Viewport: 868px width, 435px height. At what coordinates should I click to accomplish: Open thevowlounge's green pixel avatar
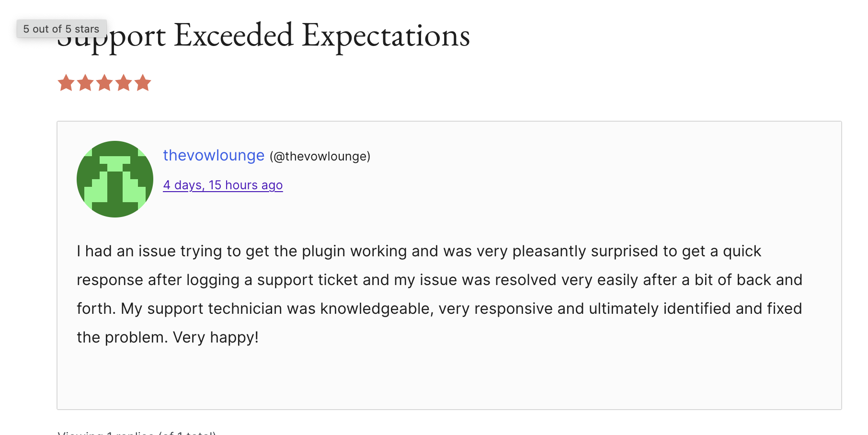(x=115, y=179)
